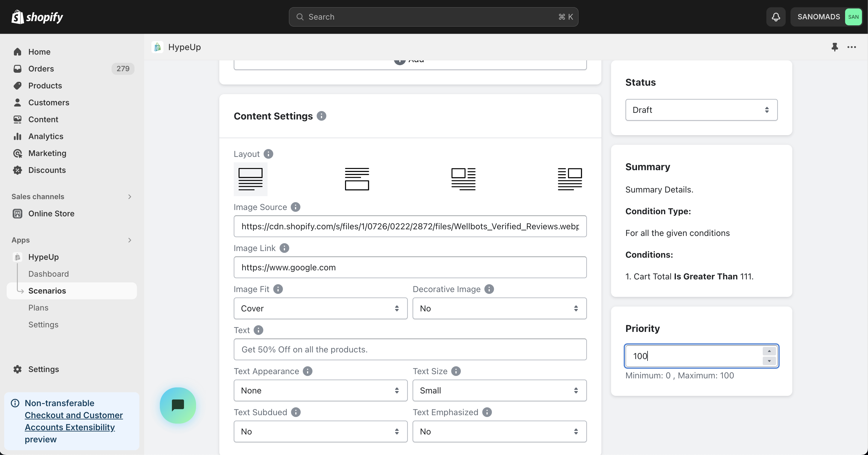Click the Image Source info icon
Image resolution: width=868 pixels, height=455 pixels.
(295, 207)
